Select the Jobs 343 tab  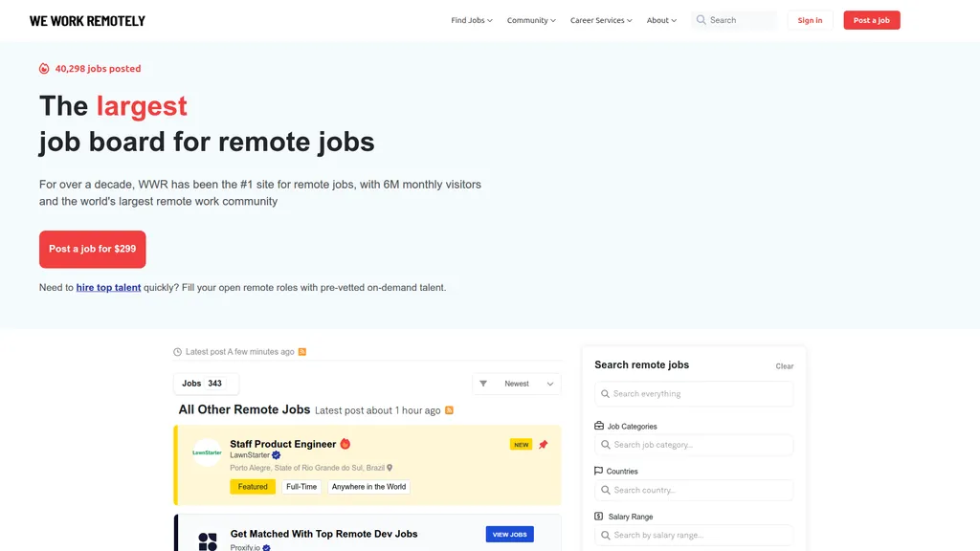click(206, 384)
